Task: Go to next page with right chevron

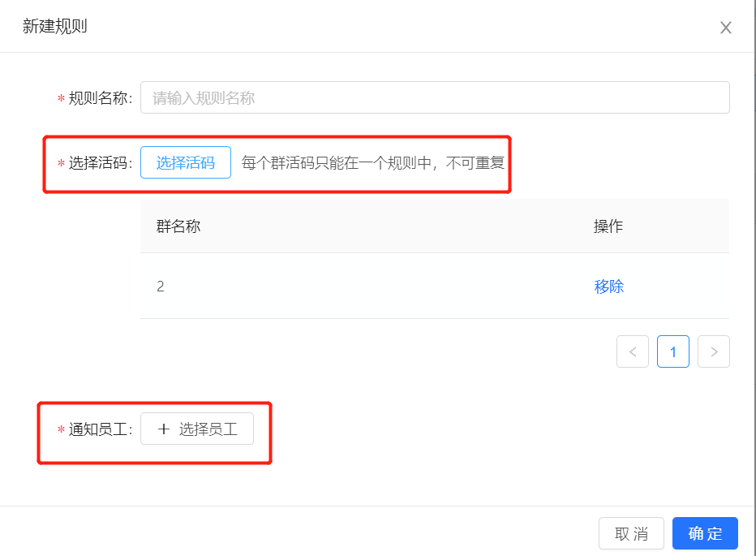Action: click(x=714, y=351)
